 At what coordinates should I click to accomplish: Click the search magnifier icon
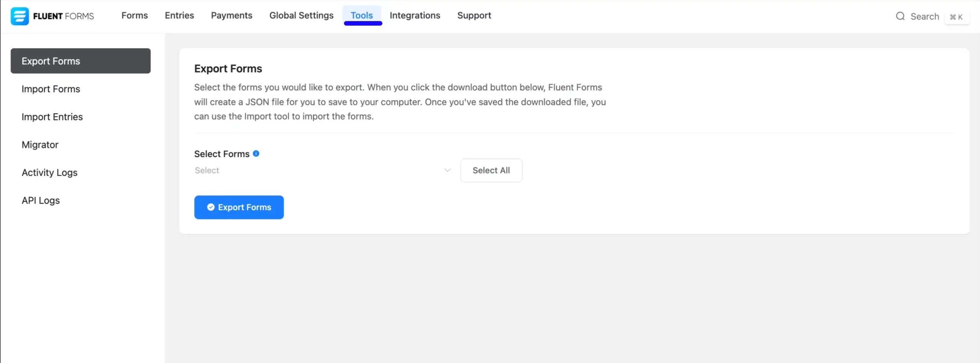(x=900, y=16)
